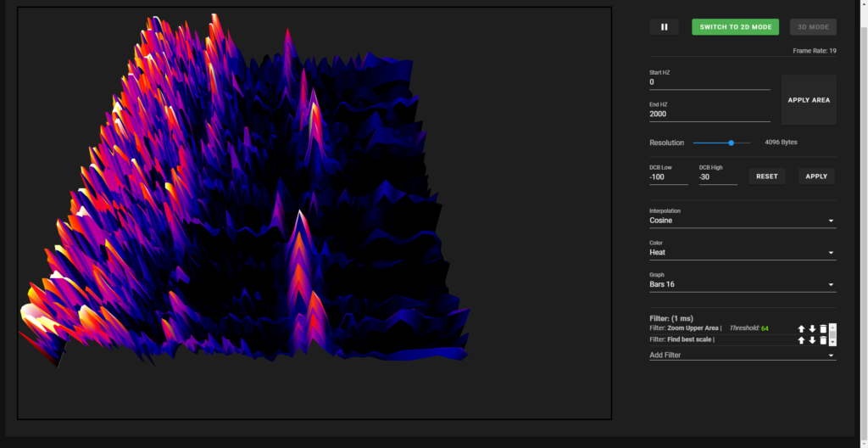Move Zoom Upper Area filter up
The height and width of the screenshot is (448, 868).
pyautogui.click(x=801, y=329)
